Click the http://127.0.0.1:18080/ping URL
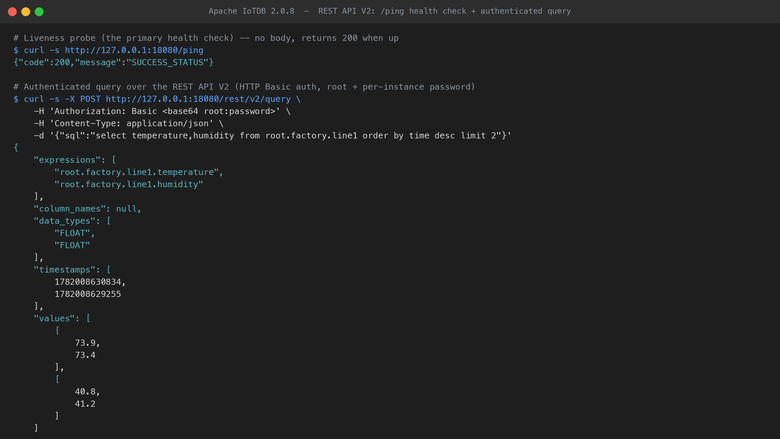Screen dimensions: 780x439 pos(134,50)
